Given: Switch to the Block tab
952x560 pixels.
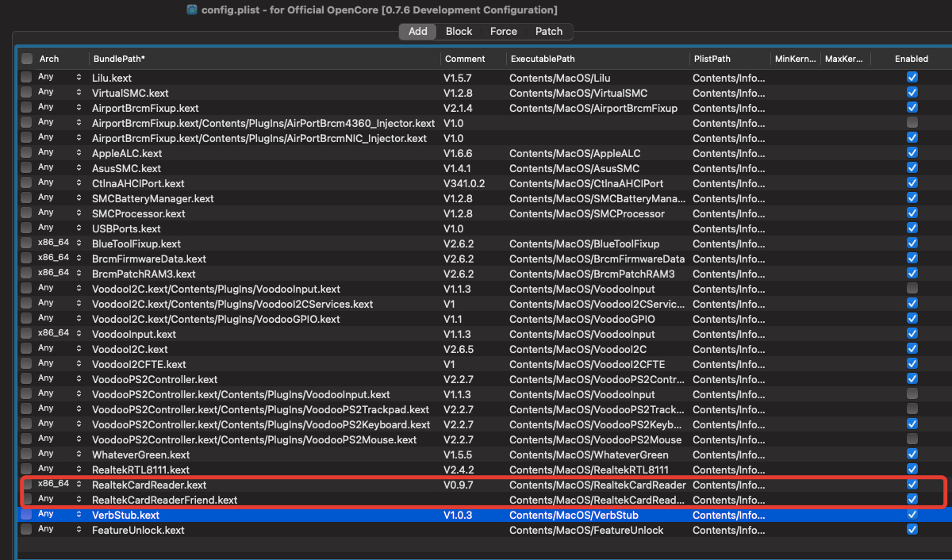Looking at the screenshot, I should coord(459,32).
